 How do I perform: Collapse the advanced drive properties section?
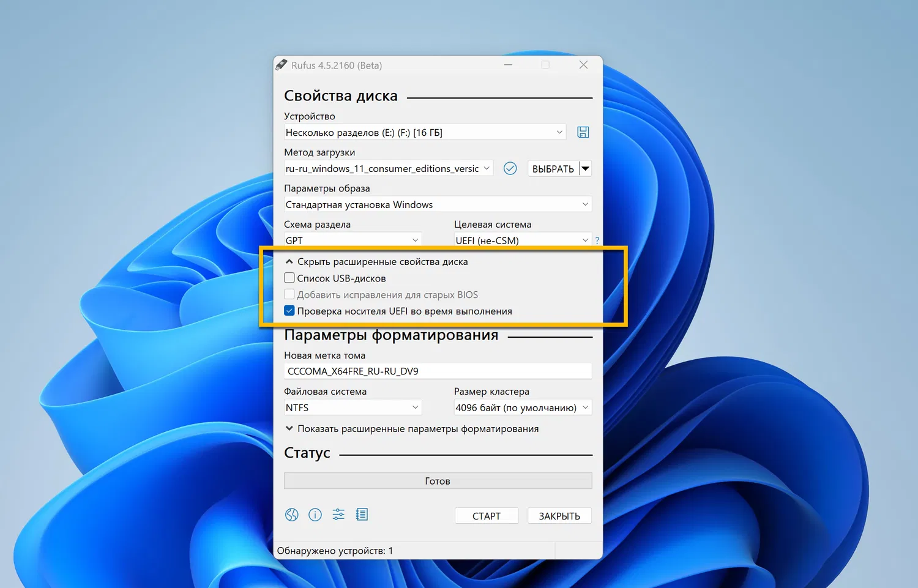click(x=376, y=261)
